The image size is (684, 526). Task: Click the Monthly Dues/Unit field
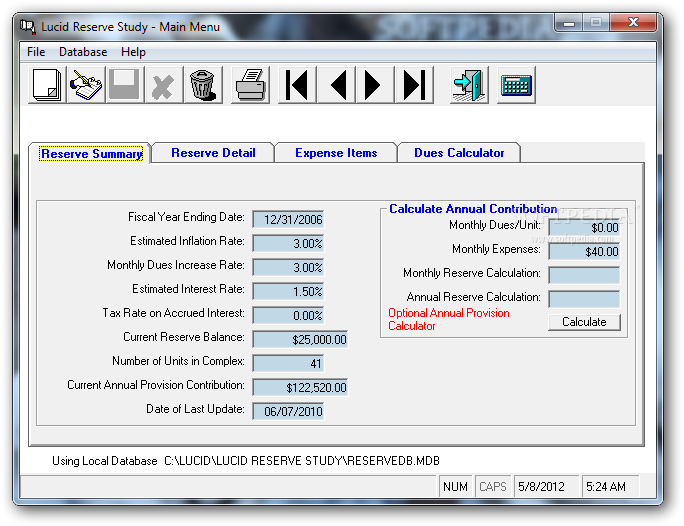click(584, 228)
